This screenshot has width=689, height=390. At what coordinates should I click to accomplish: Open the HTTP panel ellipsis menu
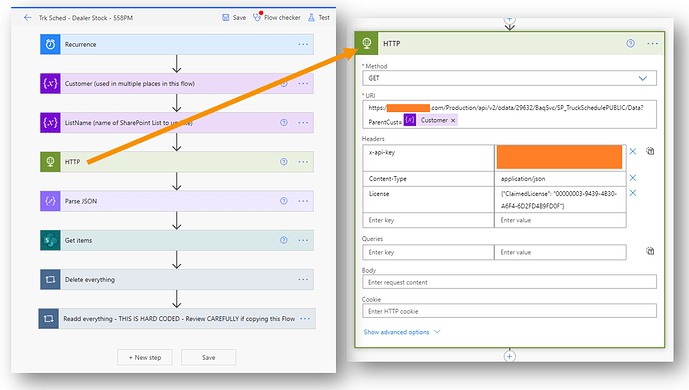pos(653,43)
